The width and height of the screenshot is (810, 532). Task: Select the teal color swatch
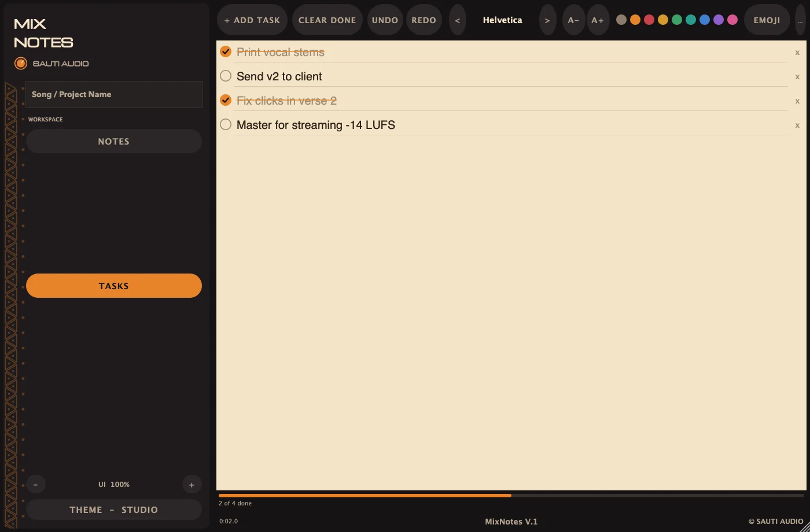click(691, 20)
